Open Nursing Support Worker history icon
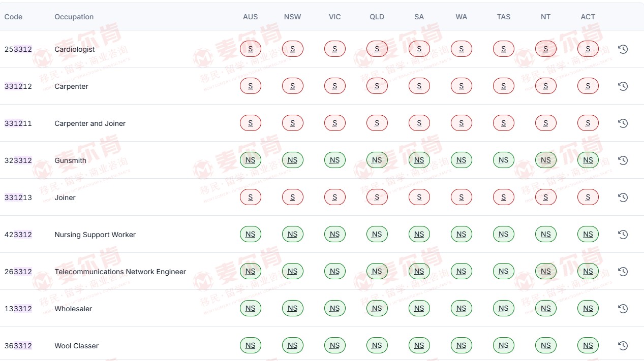Image resolution: width=644 pixels, height=361 pixels. click(x=623, y=235)
